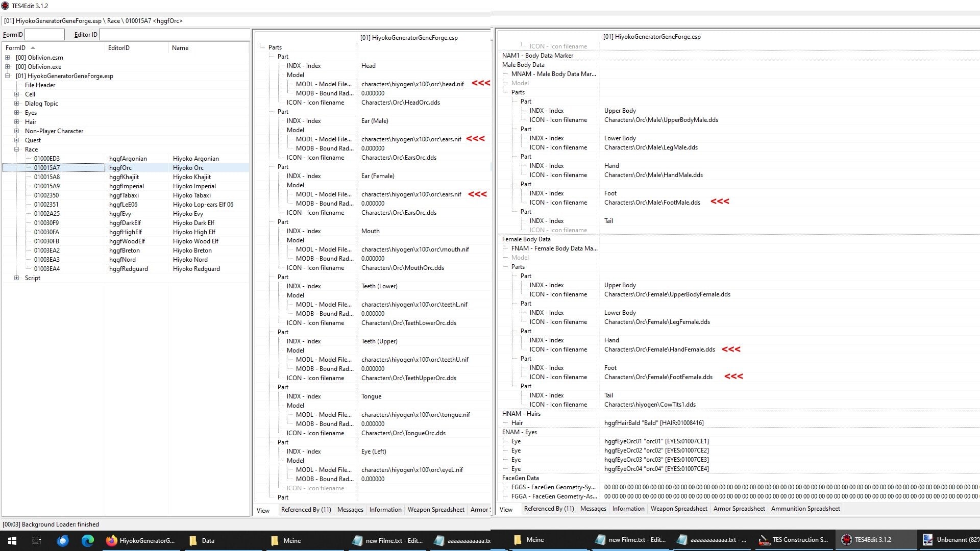Expand the Hair group

17,122
